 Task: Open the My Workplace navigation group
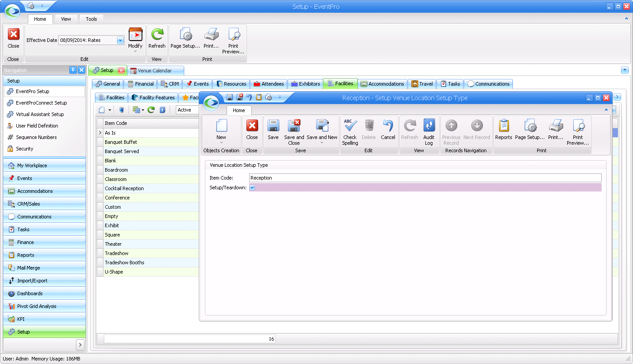tap(44, 165)
